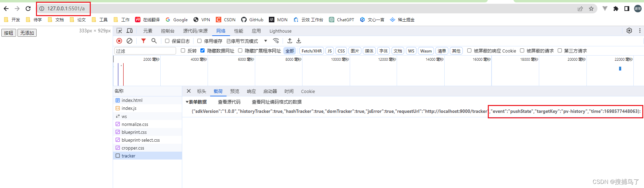644x188 pixels.
Task: Activate the inspect element picker icon
Action: 119,31
